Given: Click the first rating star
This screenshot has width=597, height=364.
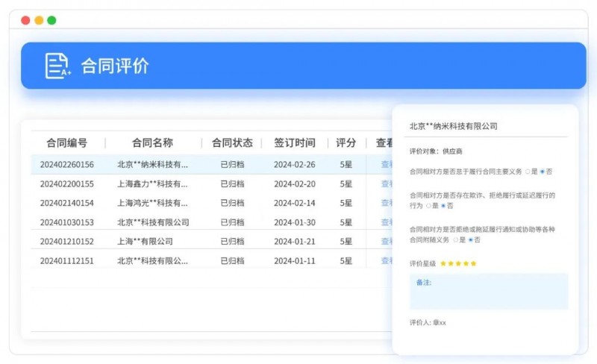Looking at the screenshot, I should coord(443,263).
